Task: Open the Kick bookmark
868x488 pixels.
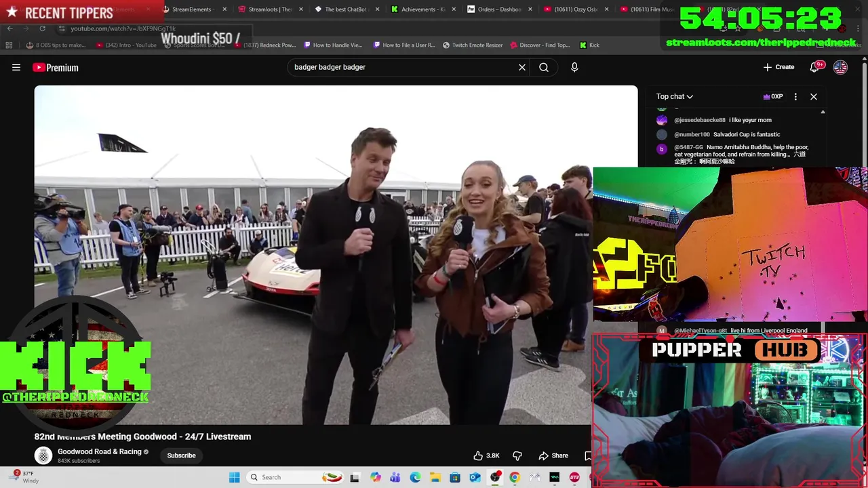Action: [589, 45]
